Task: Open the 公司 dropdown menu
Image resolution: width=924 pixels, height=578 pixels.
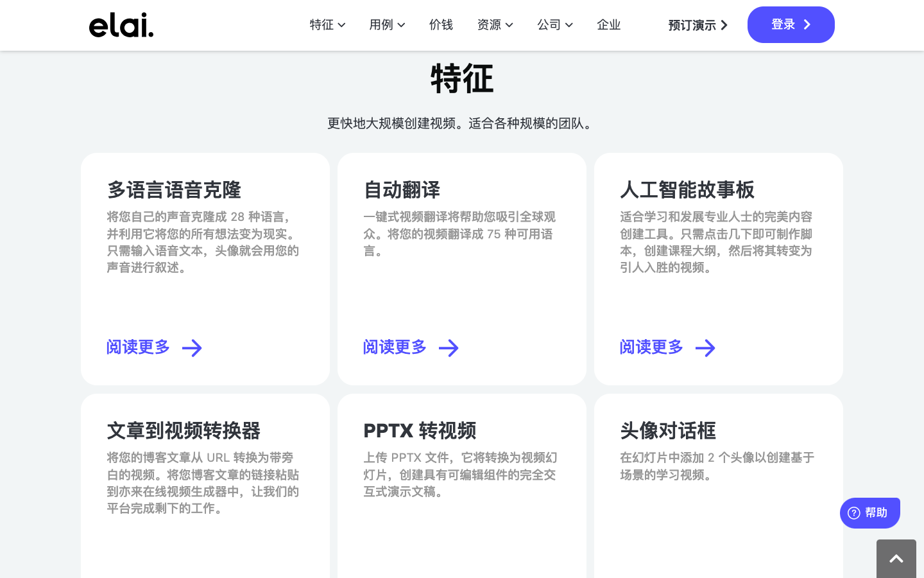Action: [554, 25]
